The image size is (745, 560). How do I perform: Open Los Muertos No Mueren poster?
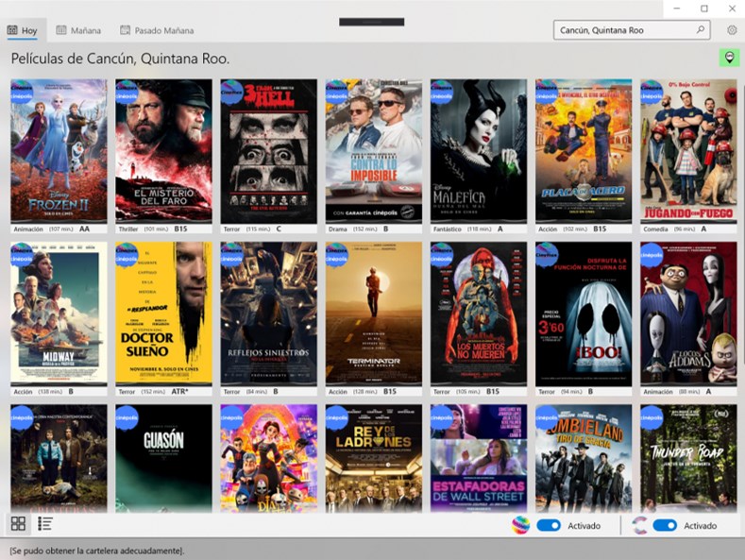pyautogui.click(x=479, y=314)
